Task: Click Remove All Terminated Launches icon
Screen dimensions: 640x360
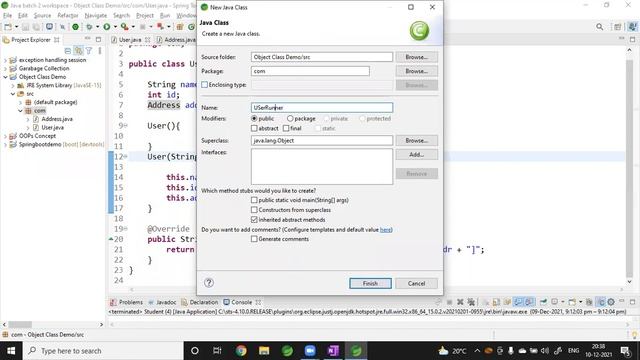Action: [471, 302]
